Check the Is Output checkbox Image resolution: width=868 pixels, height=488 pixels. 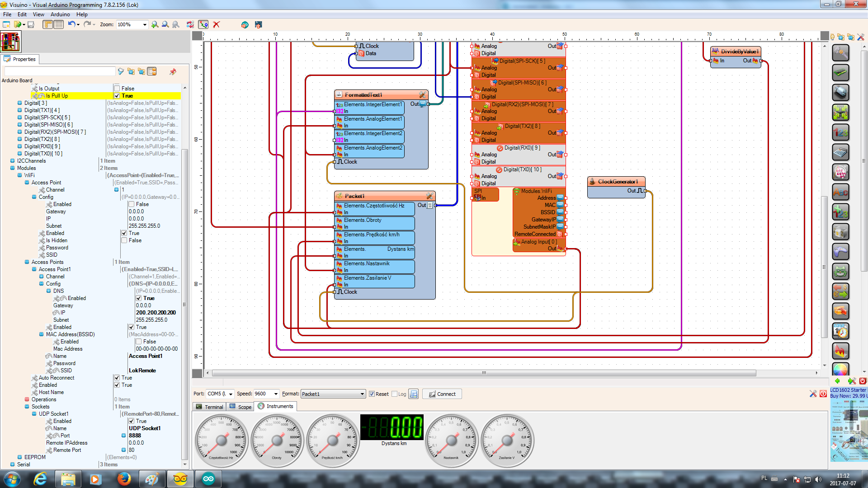[117, 89]
